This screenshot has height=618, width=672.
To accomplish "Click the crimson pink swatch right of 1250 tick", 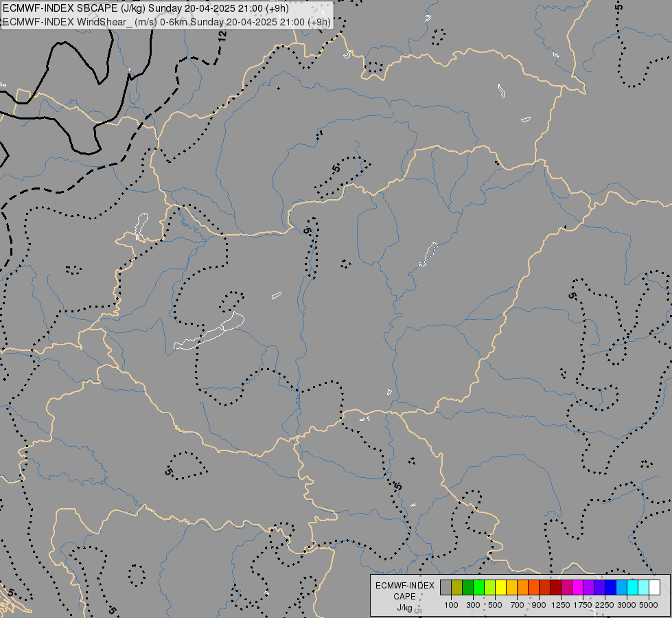I will [x=566, y=587].
